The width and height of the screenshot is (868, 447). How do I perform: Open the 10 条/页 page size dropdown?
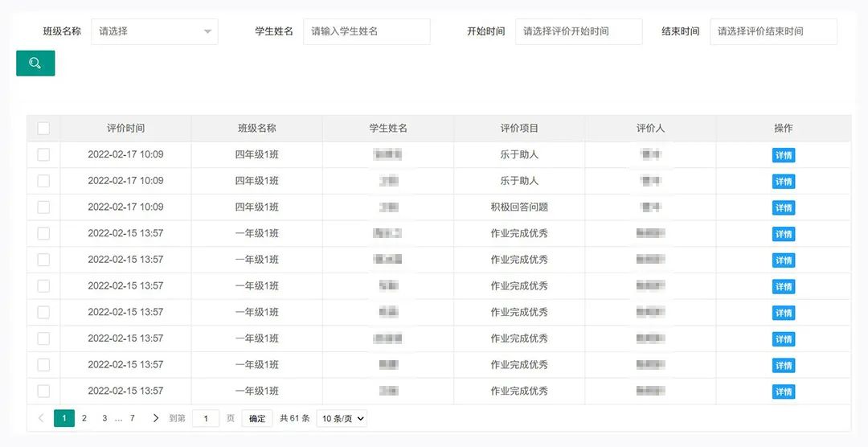coord(342,419)
